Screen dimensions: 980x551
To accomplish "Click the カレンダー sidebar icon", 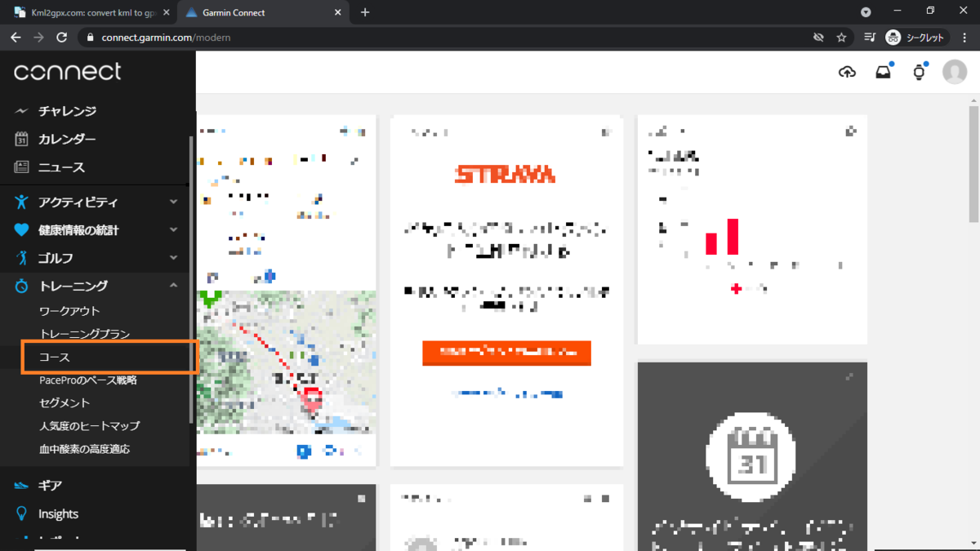I will point(22,139).
